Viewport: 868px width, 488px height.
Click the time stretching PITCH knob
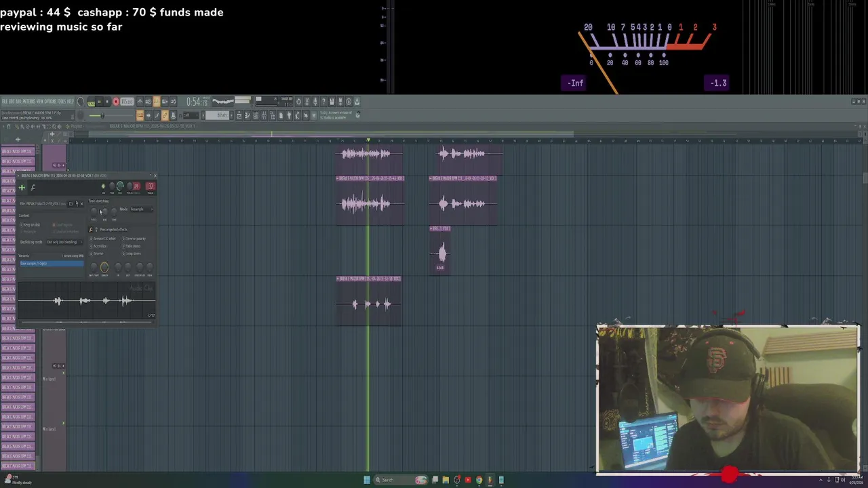pos(94,212)
